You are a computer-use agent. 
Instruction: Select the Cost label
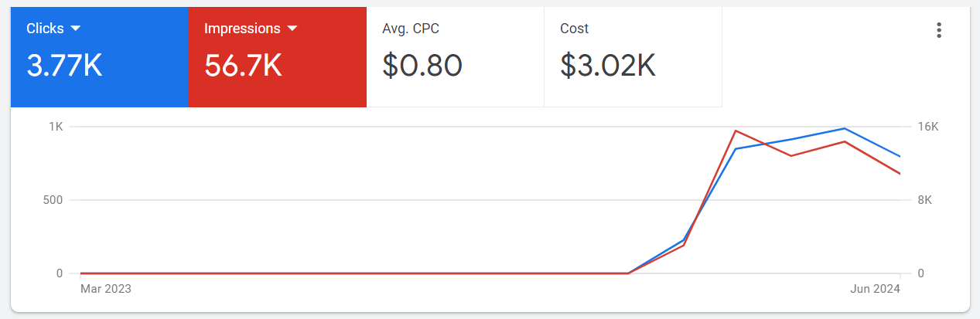(574, 29)
